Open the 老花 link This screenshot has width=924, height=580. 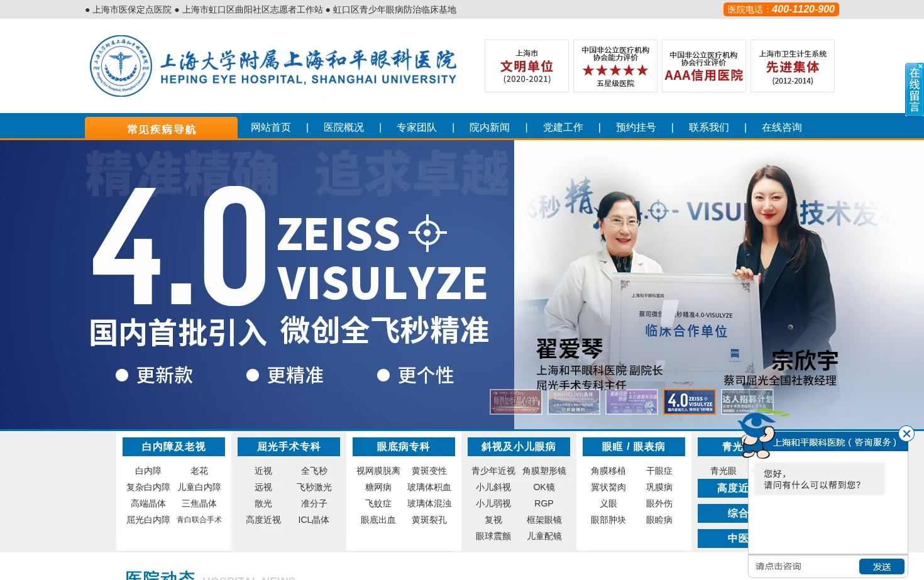coord(199,471)
